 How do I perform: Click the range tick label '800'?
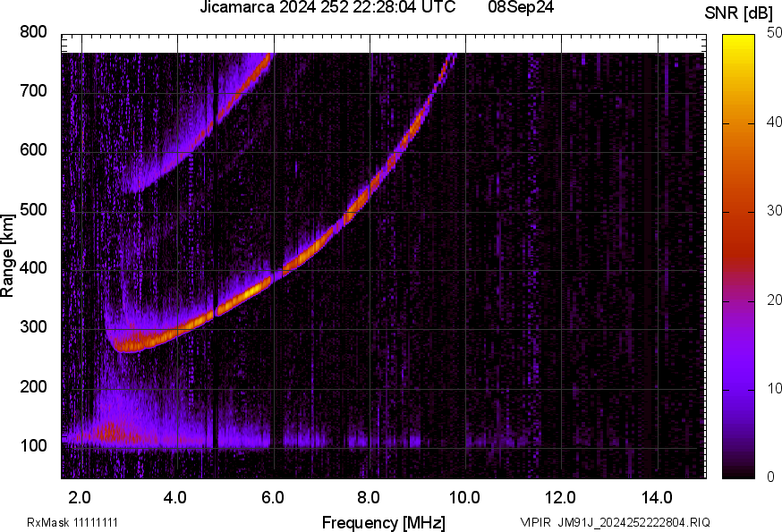point(33,32)
